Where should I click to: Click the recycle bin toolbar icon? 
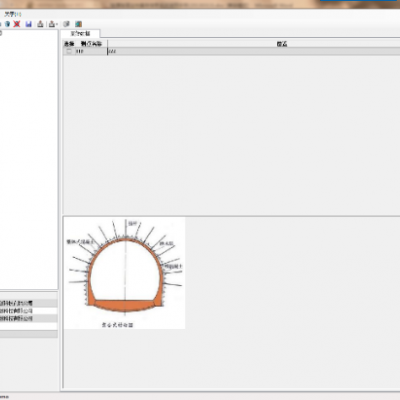pos(7,24)
